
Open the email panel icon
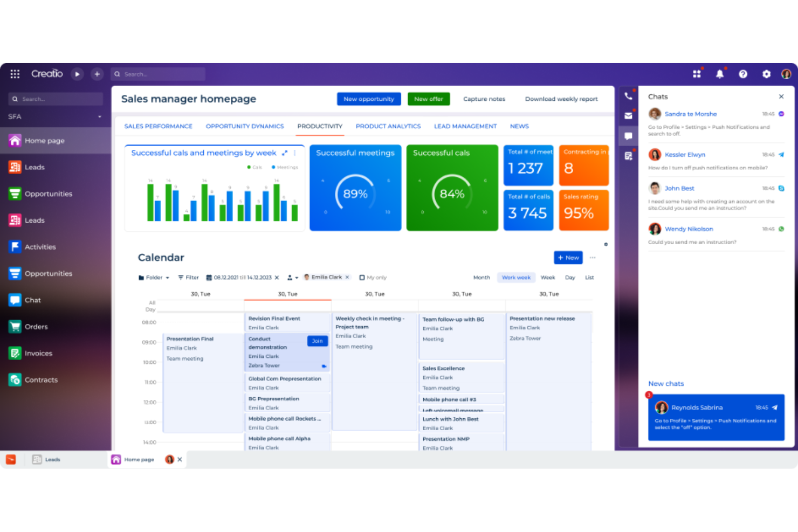628,115
